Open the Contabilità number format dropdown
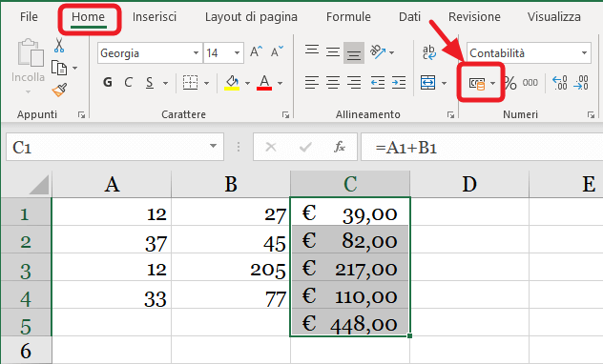 click(x=584, y=53)
